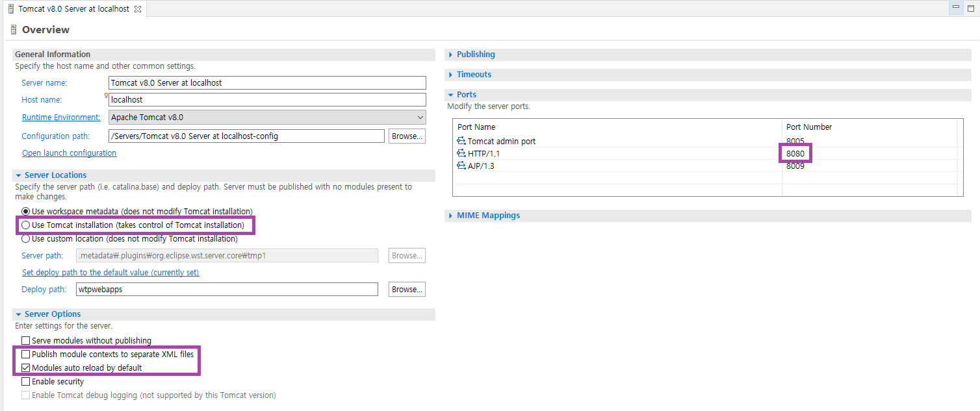Image resolution: width=980 pixels, height=411 pixels.
Task: Select Use custom location radio button
Action: pyautogui.click(x=26, y=238)
